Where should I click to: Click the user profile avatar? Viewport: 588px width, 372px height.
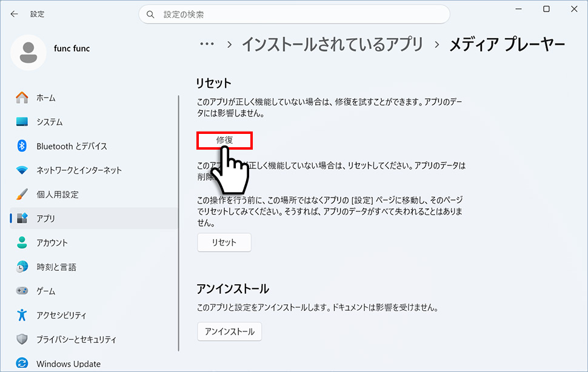tap(28, 53)
